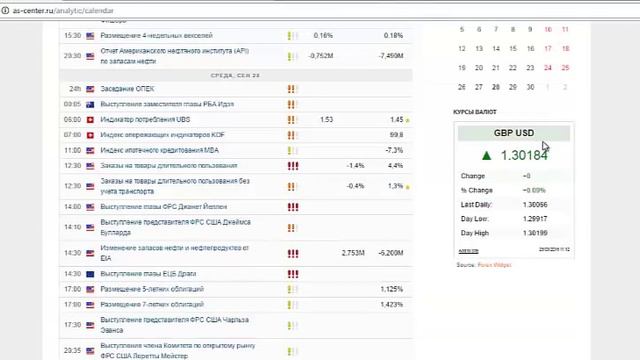Select day 10 in the calendar

(x=548, y=29)
